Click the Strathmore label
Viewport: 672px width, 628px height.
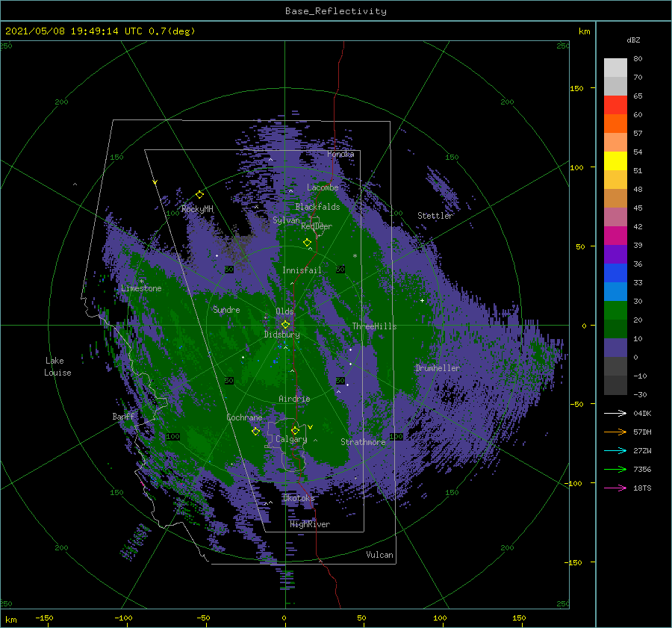[363, 442]
